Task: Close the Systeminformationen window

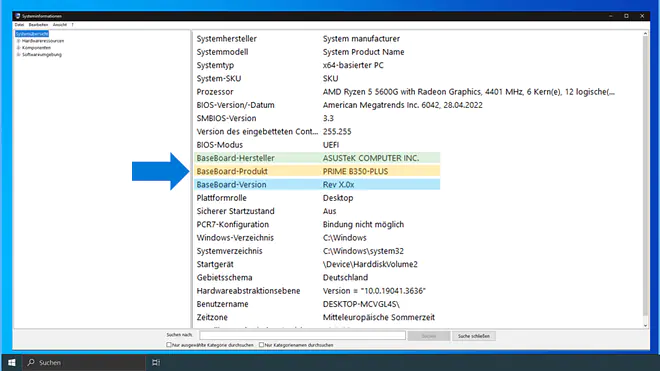Action: pos(642,16)
